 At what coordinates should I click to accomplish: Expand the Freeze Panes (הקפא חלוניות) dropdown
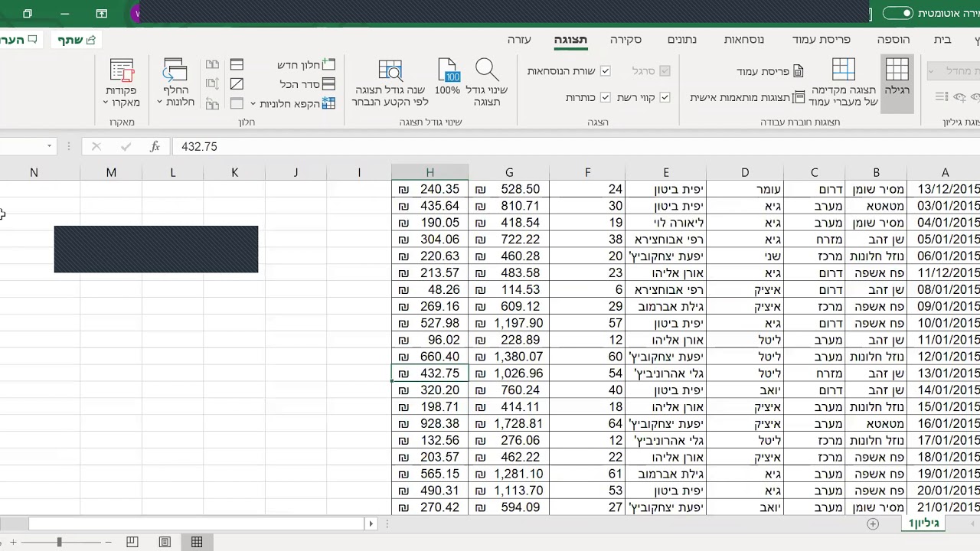253,103
